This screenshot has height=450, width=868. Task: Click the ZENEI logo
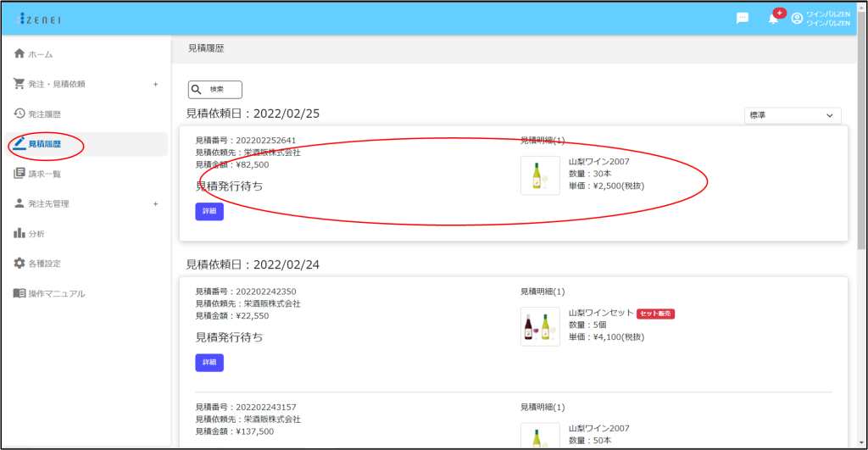[x=37, y=19]
